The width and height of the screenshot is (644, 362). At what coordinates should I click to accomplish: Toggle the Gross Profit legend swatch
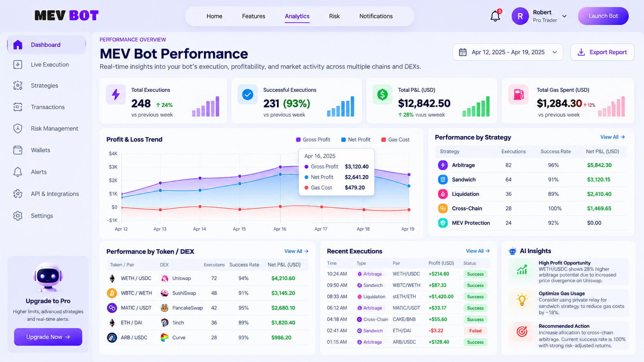coord(298,140)
